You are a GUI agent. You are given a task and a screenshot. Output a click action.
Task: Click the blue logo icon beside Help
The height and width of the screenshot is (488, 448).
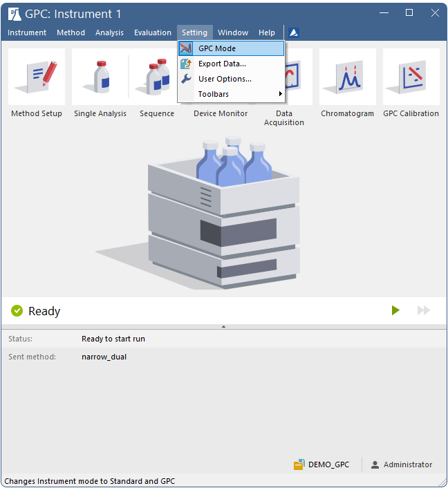pyautogui.click(x=294, y=32)
